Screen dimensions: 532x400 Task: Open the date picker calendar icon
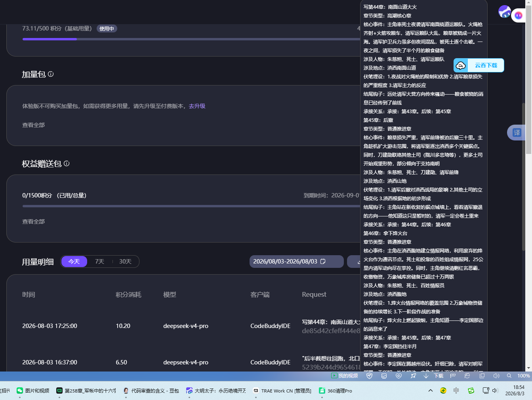(x=323, y=262)
